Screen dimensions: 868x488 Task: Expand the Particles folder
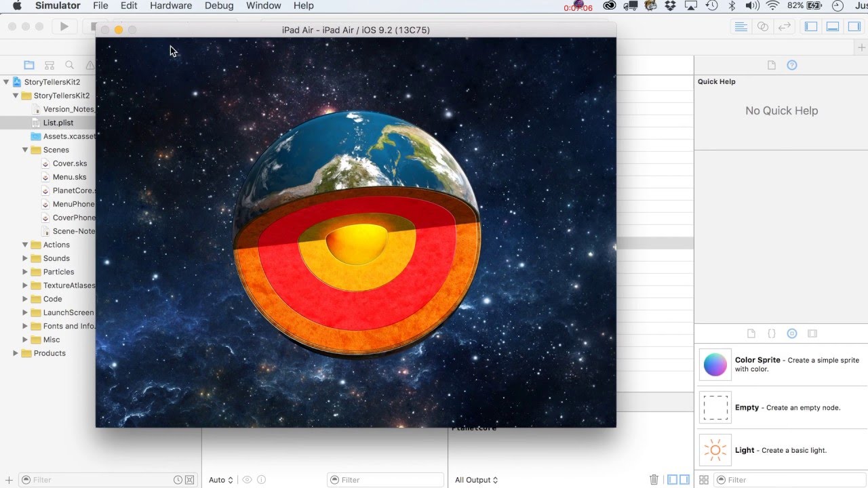[x=25, y=272]
